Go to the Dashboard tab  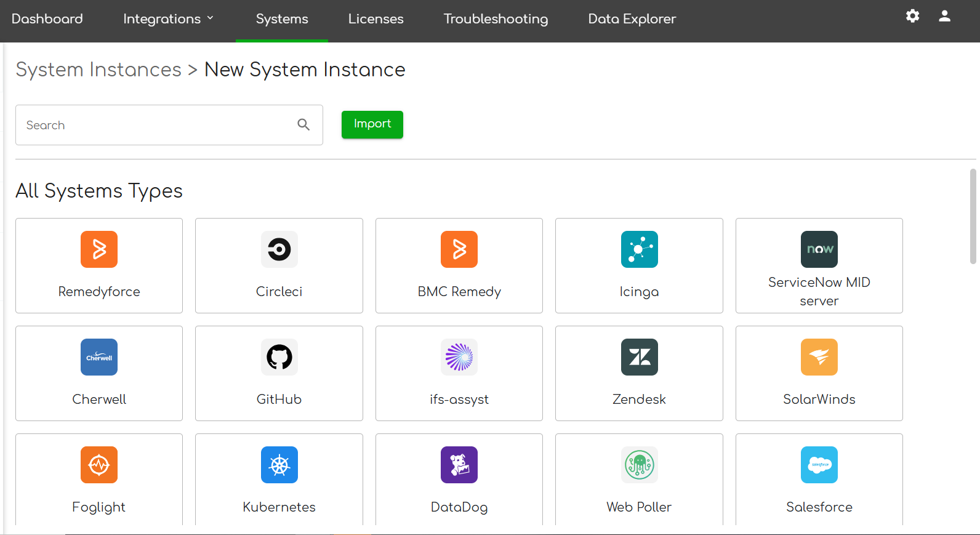[x=47, y=19]
